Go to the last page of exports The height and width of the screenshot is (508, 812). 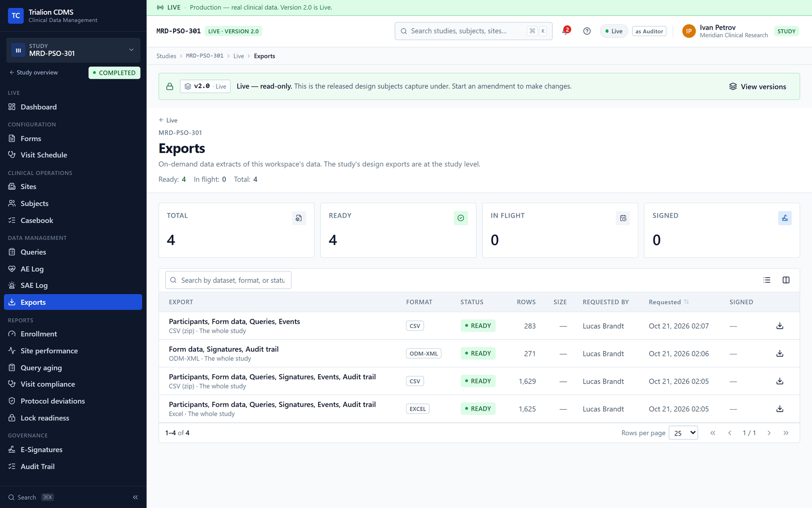coord(786,433)
